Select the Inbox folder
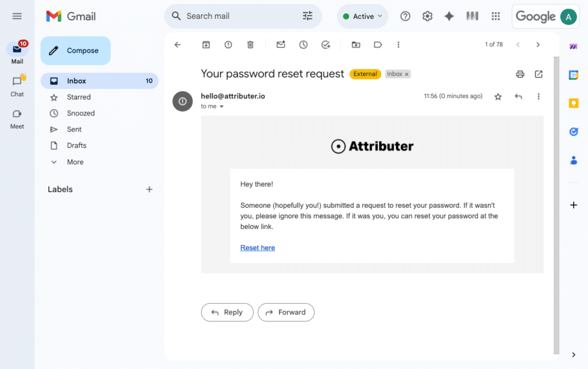Image resolution: width=588 pixels, height=369 pixels. (99, 81)
